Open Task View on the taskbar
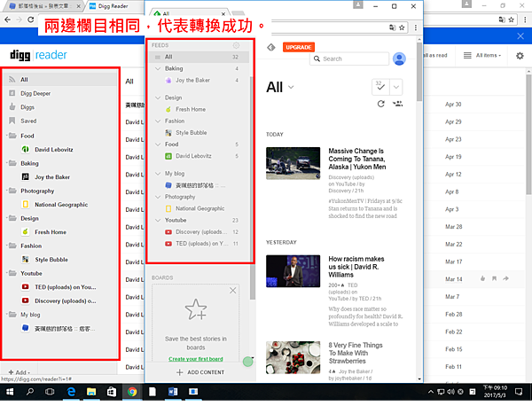 50,392
